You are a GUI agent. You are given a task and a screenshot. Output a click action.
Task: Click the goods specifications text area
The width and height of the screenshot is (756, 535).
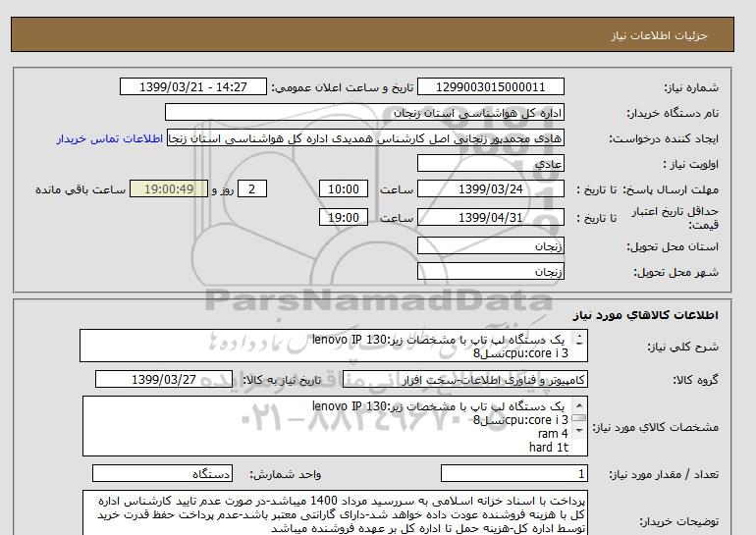[335, 426]
